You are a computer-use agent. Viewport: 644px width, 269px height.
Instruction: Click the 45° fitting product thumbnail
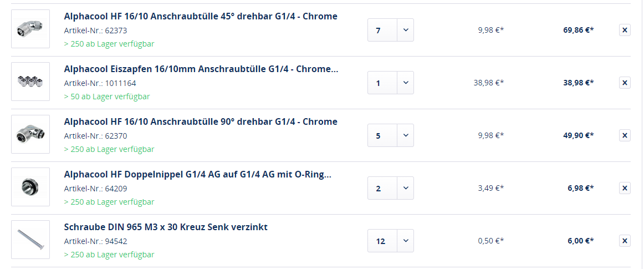click(x=30, y=29)
